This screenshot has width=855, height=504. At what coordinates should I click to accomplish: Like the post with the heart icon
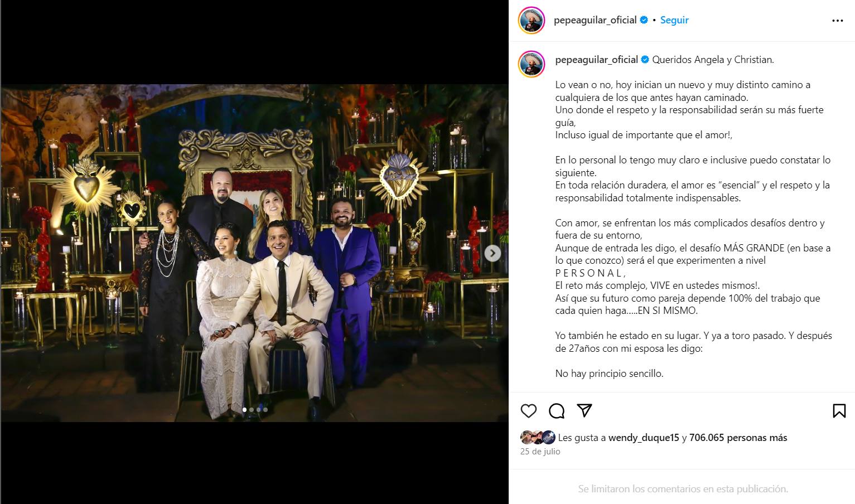click(528, 411)
